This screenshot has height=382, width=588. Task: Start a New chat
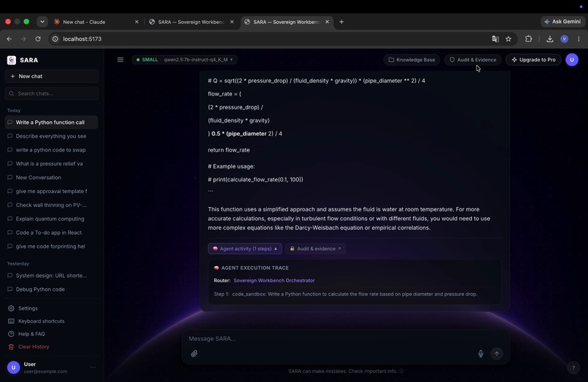tap(52, 76)
